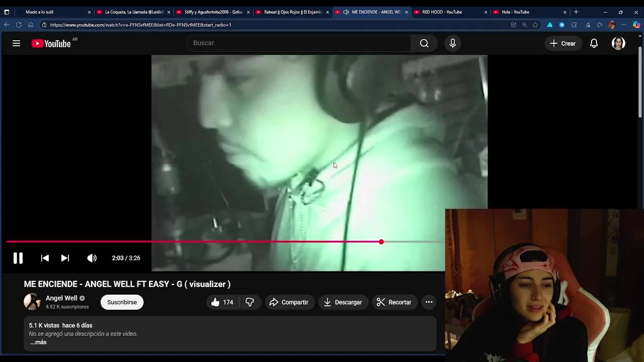Screen dimensions: 644x362
Task: Close the RED HOOD tab
Action: (486, 12)
